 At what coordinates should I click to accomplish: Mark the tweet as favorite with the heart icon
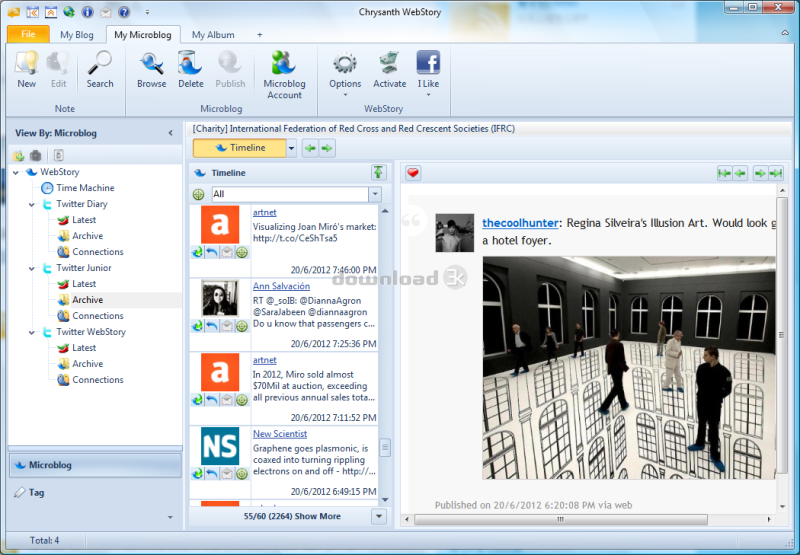coord(413,173)
